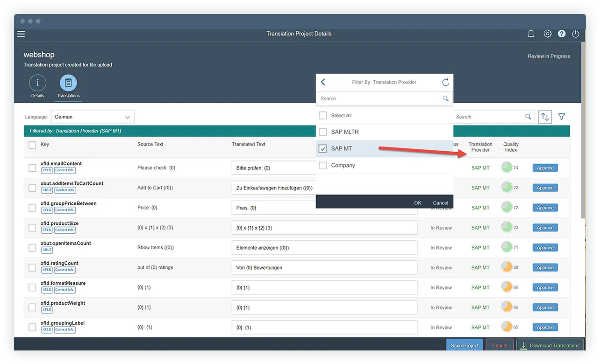
Task: Click the back arrow in Filter By popup
Action: pyautogui.click(x=322, y=82)
